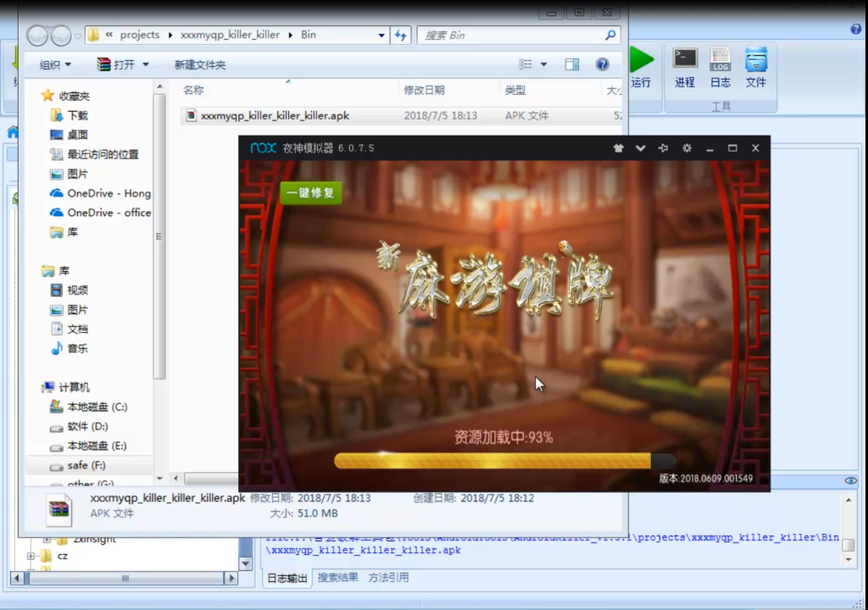Open the 进程 process console tool
This screenshot has height=610, width=868.
click(x=685, y=68)
